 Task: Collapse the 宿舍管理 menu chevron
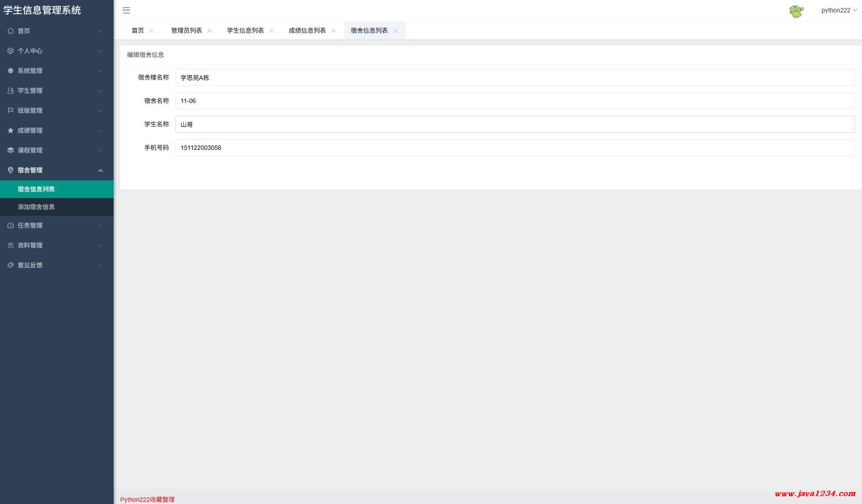[100, 170]
